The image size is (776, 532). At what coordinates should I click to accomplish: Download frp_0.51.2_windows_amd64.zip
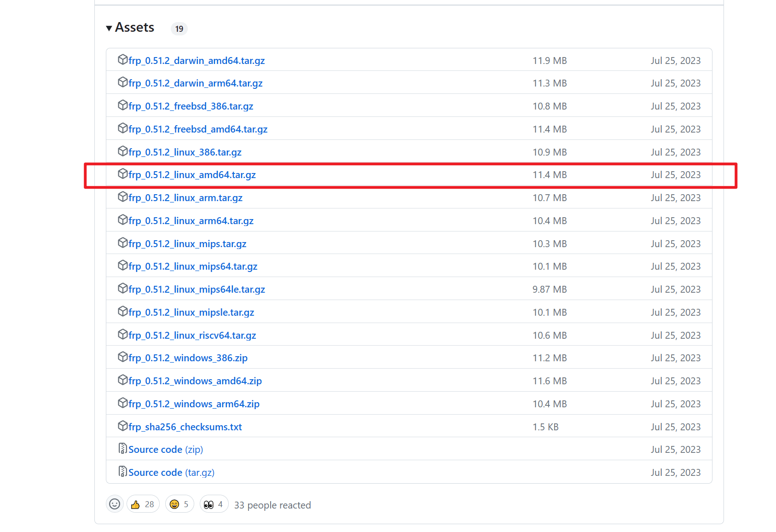click(x=195, y=381)
